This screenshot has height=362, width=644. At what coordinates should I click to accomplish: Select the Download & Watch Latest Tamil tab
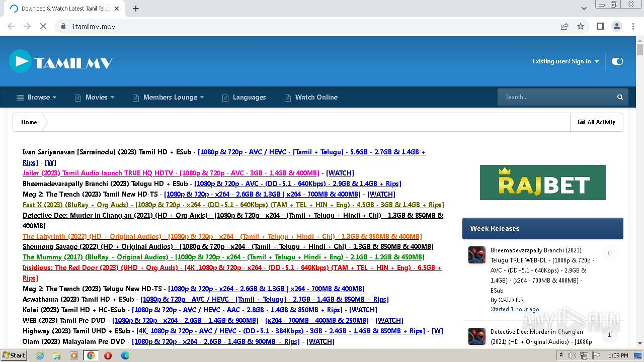tap(63, 9)
